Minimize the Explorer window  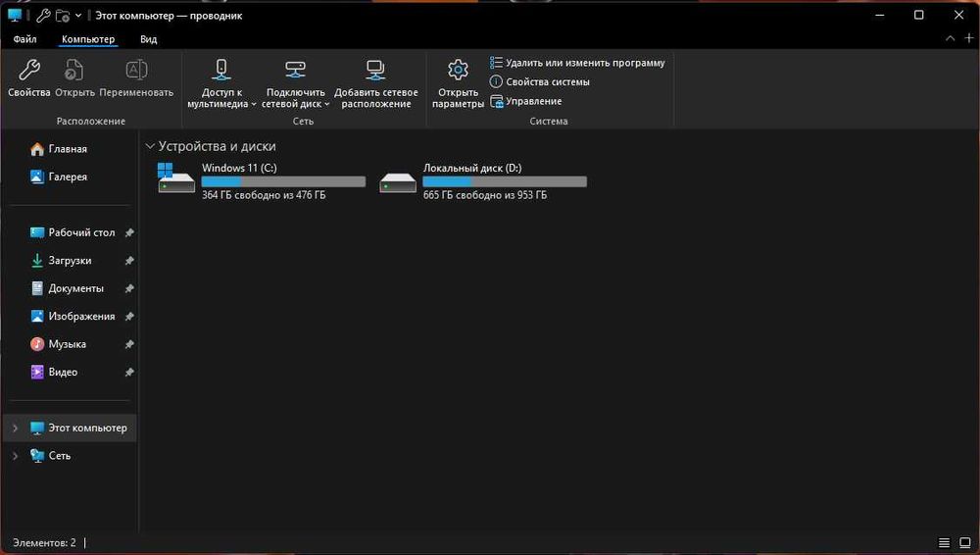click(x=880, y=15)
